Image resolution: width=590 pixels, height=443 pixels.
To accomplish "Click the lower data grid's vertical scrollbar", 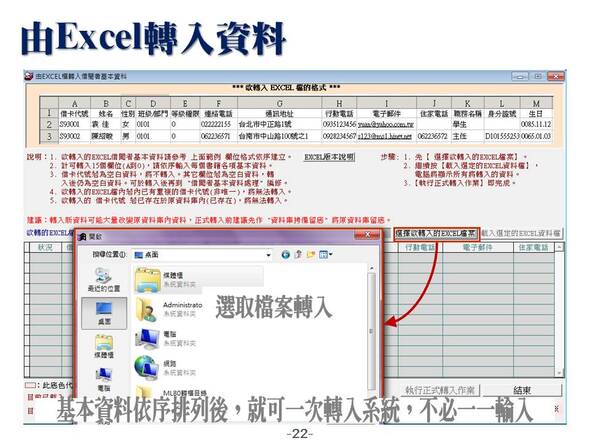I will (x=559, y=309).
